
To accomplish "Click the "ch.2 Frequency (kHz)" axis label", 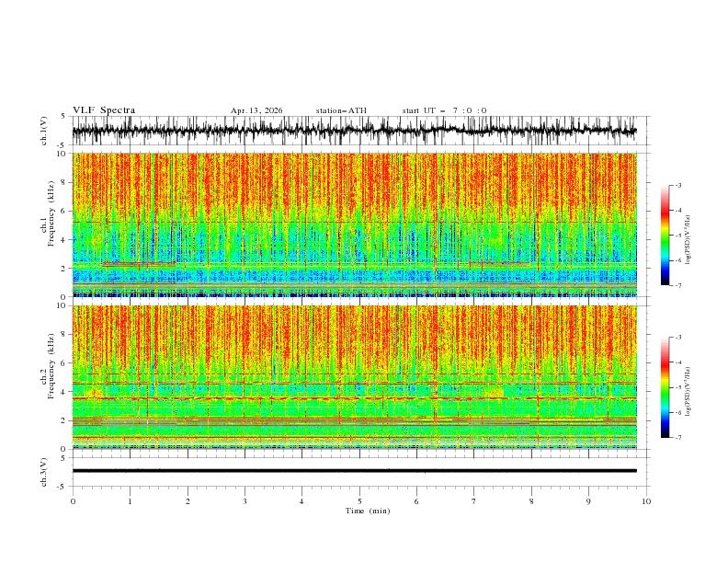I will coord(48,366).
